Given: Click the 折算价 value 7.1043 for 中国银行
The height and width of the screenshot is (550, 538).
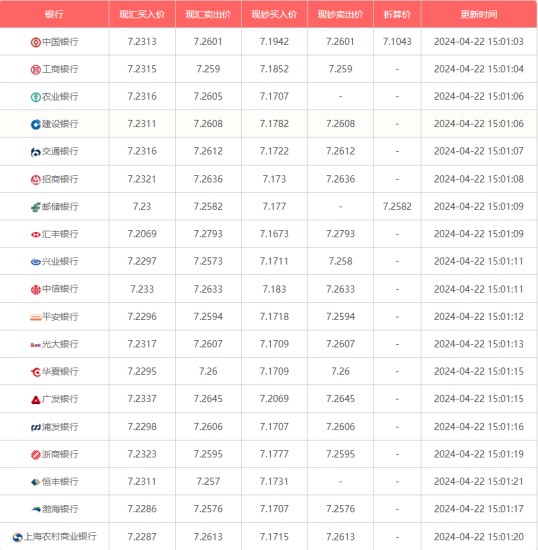Looking at the screenshot, I should click(x=397, y=42).
